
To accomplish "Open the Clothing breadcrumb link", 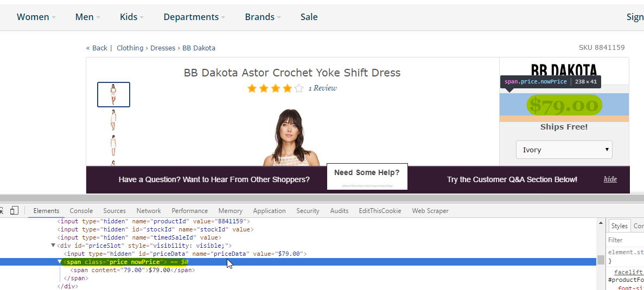I will 130,48.
